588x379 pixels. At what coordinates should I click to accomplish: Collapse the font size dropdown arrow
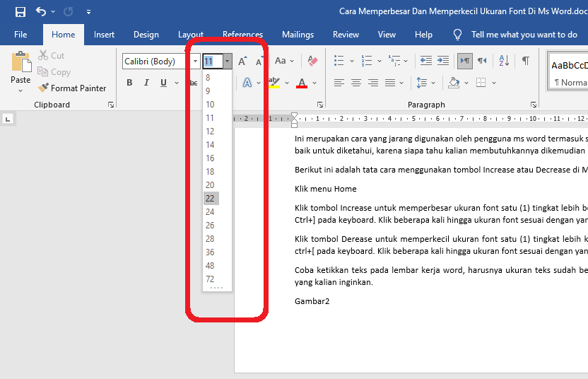[228, 62]
